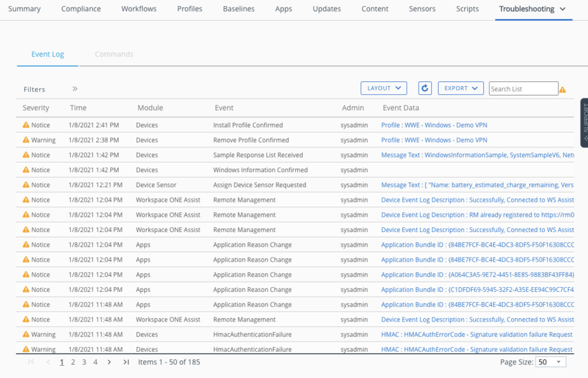Screen dimensions: 588x378
Task: Open the Sensors tab
Action: [422, 9]
